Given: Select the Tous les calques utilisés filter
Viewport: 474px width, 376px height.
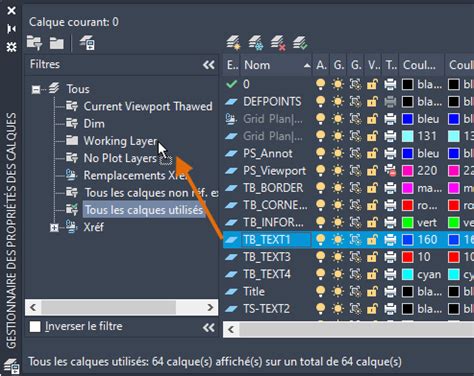Looking at the screenshot, I should [x=144, y=210].
